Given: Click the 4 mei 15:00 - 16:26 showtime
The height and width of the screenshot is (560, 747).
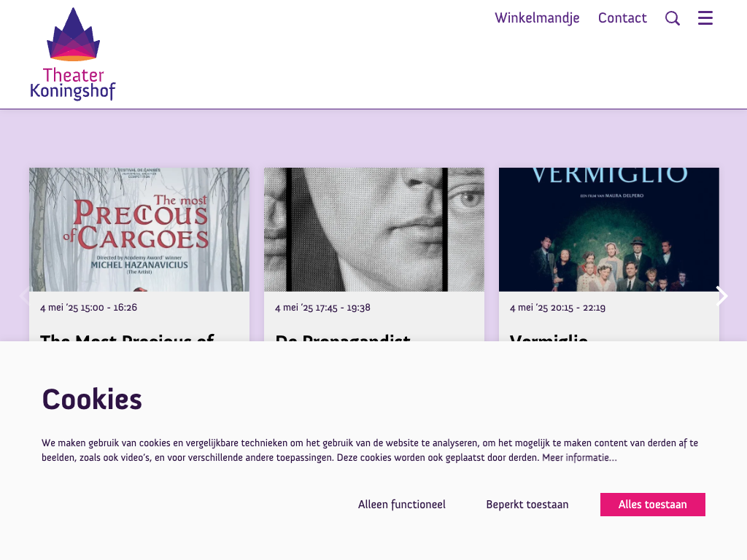Looking at the screenshot, I should pyautogui.click(x=88, y=308).
